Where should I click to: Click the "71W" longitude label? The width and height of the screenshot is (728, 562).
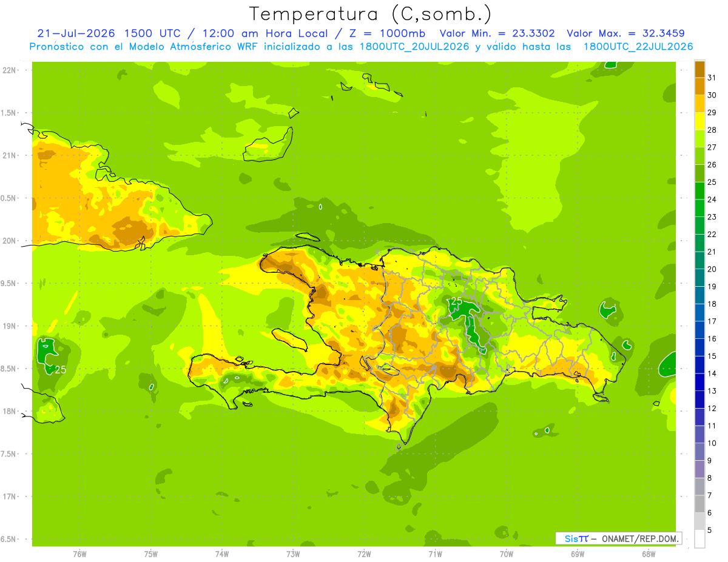point(435,554)
